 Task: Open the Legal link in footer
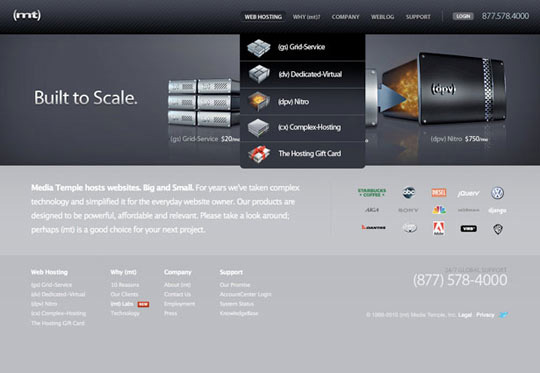pos(465,315)
